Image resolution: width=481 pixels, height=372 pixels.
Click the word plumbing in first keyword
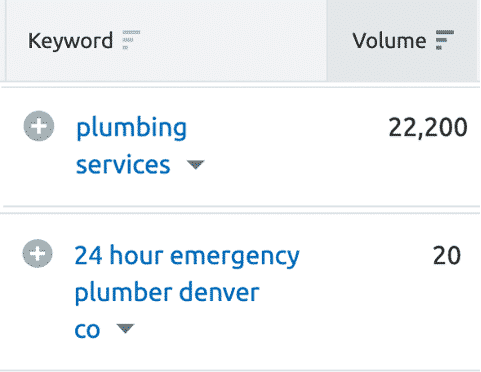click(132, 128)
